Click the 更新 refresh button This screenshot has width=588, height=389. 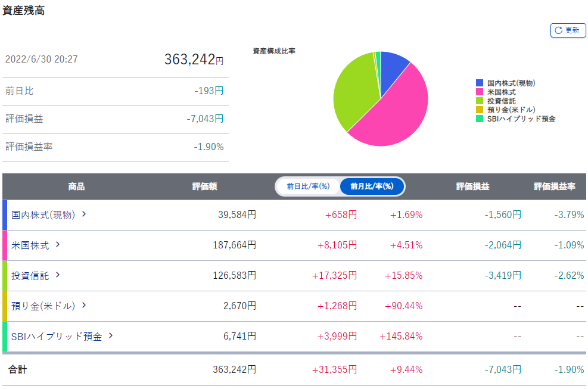pos(568,30)
